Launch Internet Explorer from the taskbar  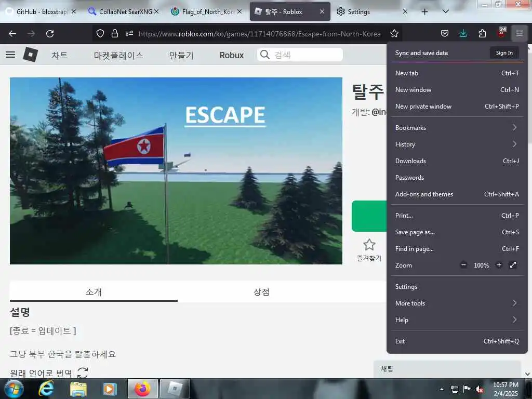pos(46,389)
